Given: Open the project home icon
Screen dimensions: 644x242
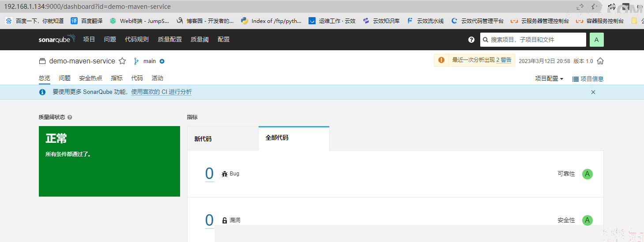Looking at the screenshot, I should click(600, 61).
